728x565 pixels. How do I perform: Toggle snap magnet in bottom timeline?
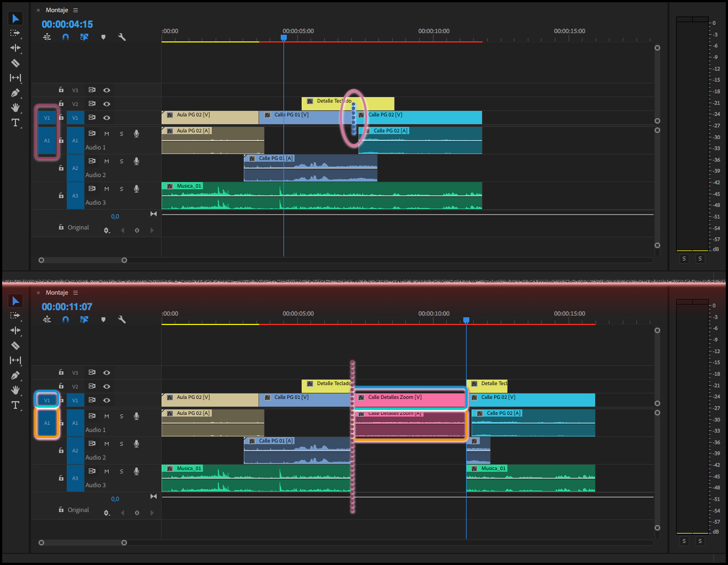(66, 319)
